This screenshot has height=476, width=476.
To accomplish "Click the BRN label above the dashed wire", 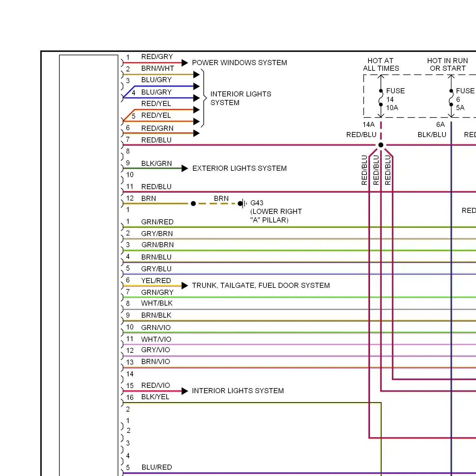I will pyautogui.click(x=221, y=198).
